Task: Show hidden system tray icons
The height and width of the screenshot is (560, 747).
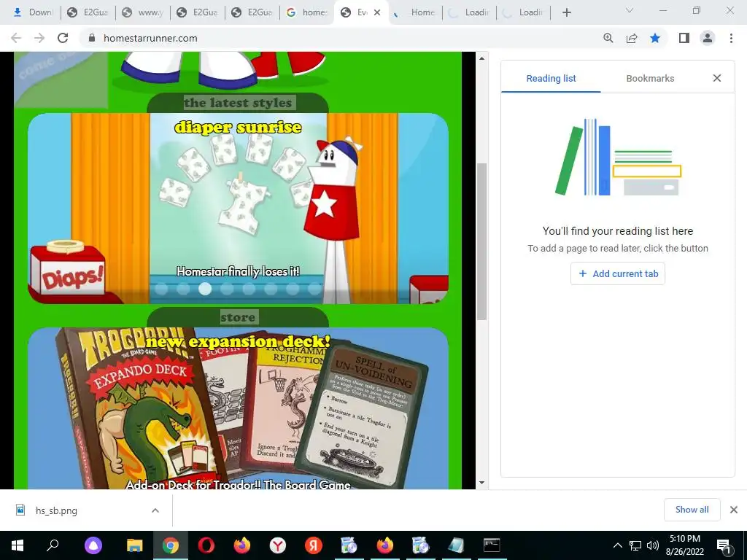Action: [x=617, y=545]
